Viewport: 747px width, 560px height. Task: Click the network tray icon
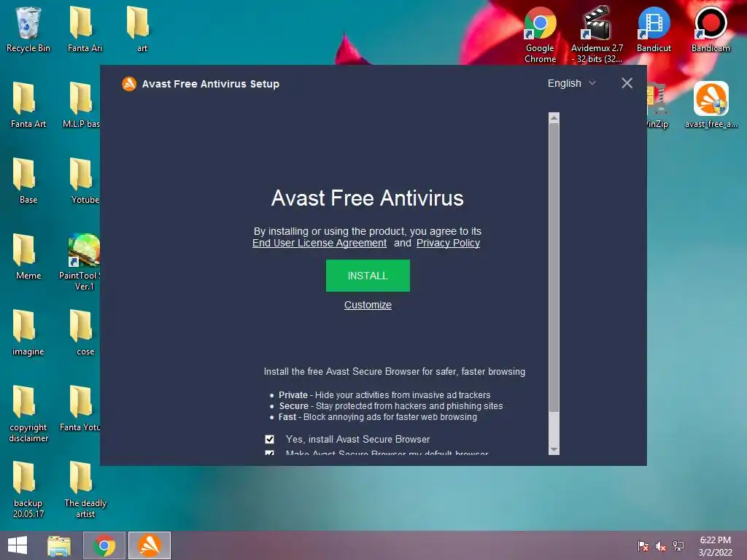(678, 546)
